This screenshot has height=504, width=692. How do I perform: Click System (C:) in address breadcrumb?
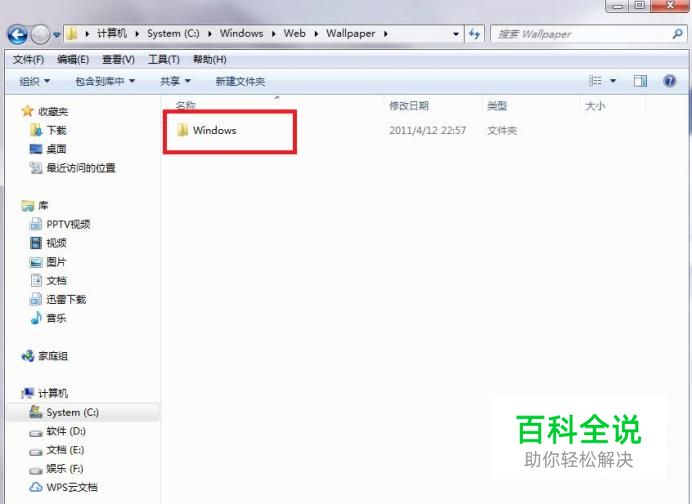tap(173, 34)
